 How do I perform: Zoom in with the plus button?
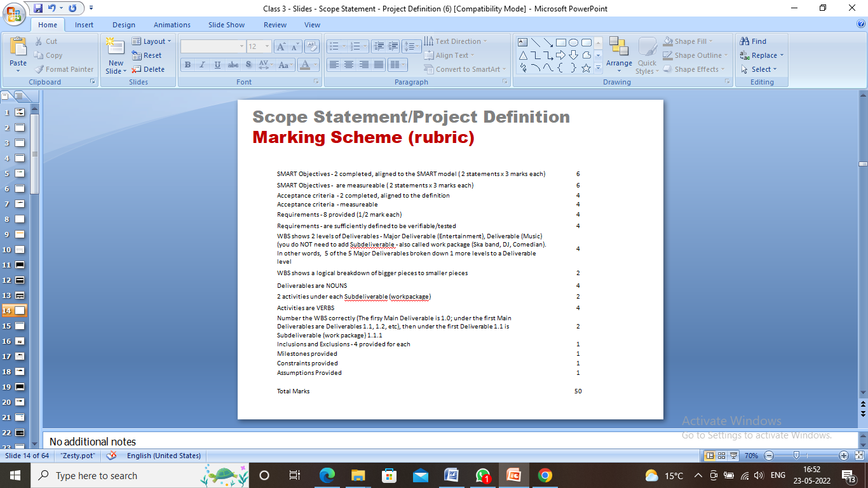pos(844,456)
